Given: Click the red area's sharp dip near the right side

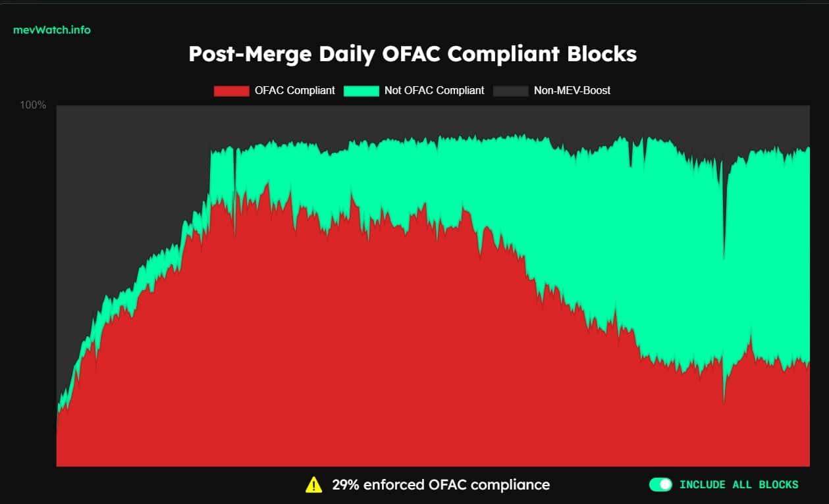Looking at the screenshot, I should (x=724, y=395).
